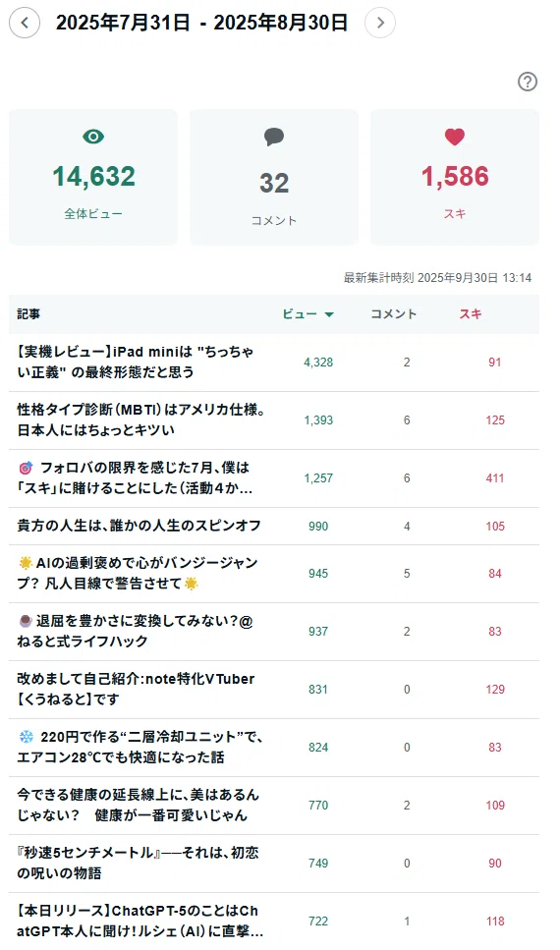560x950 pixels.
Task: Click the target emoji in the フォロバ article
Action: tap(26, 468)
